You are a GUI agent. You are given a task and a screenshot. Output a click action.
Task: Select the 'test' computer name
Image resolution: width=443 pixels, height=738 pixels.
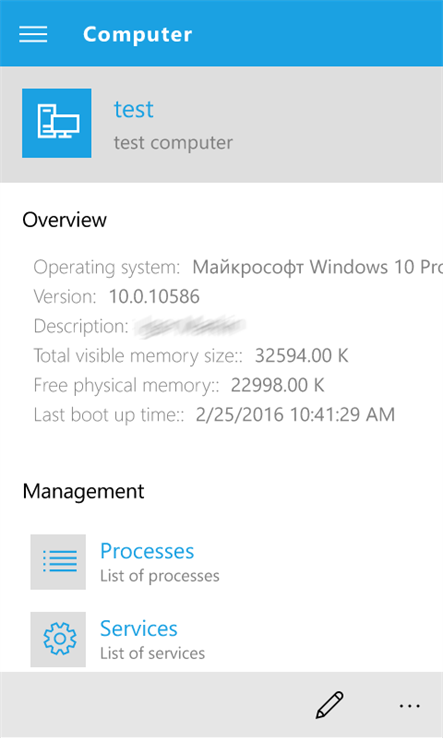point(134,109)
